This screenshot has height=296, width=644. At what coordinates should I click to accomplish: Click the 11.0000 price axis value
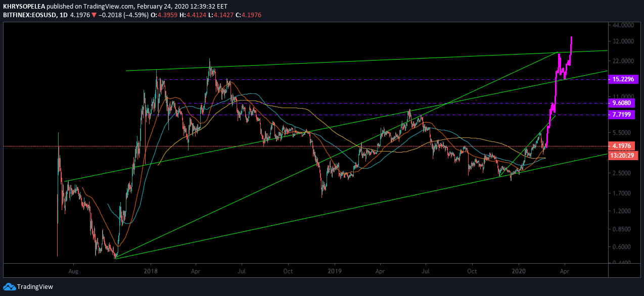tap(623, 96)
